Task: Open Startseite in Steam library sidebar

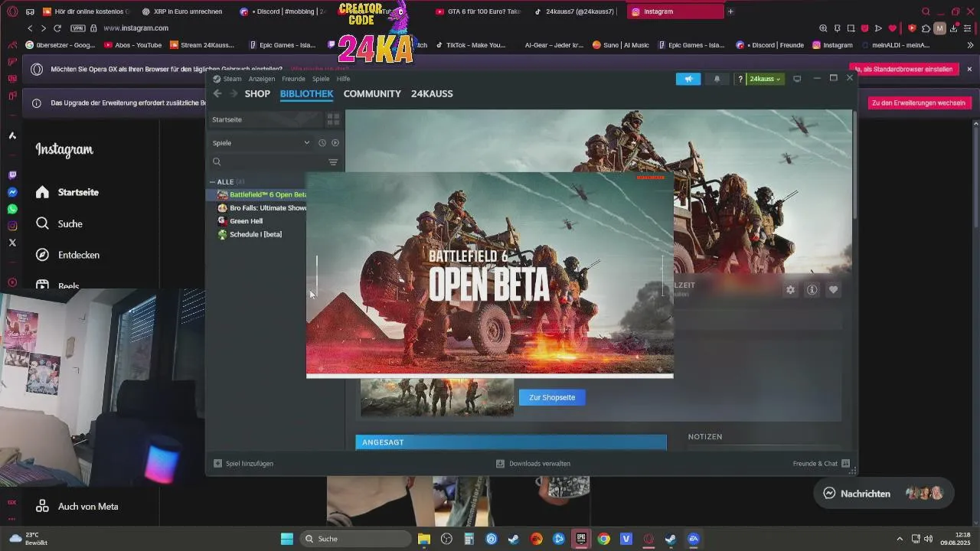Action: [266, 119]
